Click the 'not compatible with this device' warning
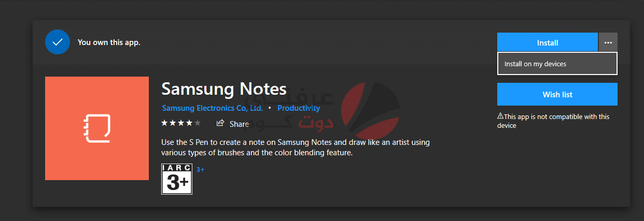644x221 pixels. click(553, 121)
